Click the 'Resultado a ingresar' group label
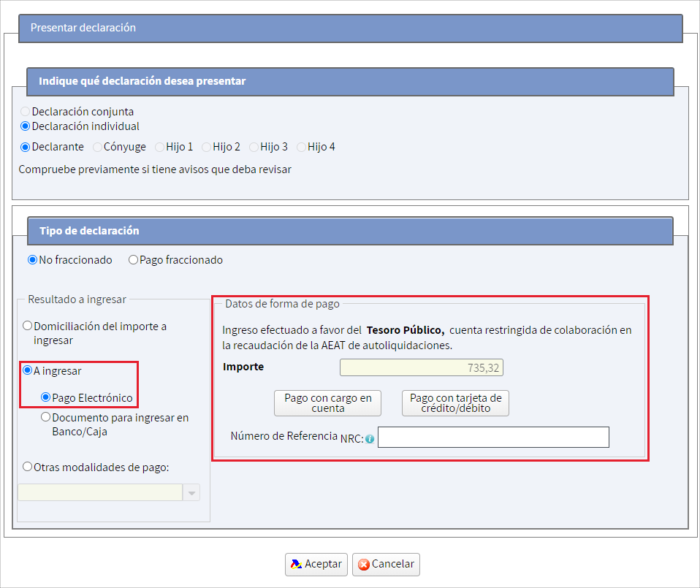 click(x=77, y=299)
